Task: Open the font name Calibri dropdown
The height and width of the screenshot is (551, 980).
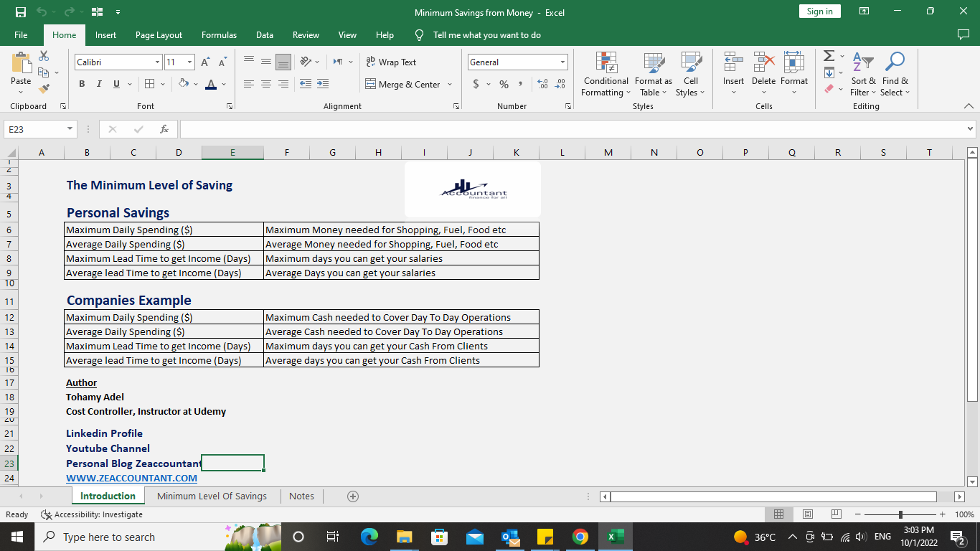Action: [157, 62]
